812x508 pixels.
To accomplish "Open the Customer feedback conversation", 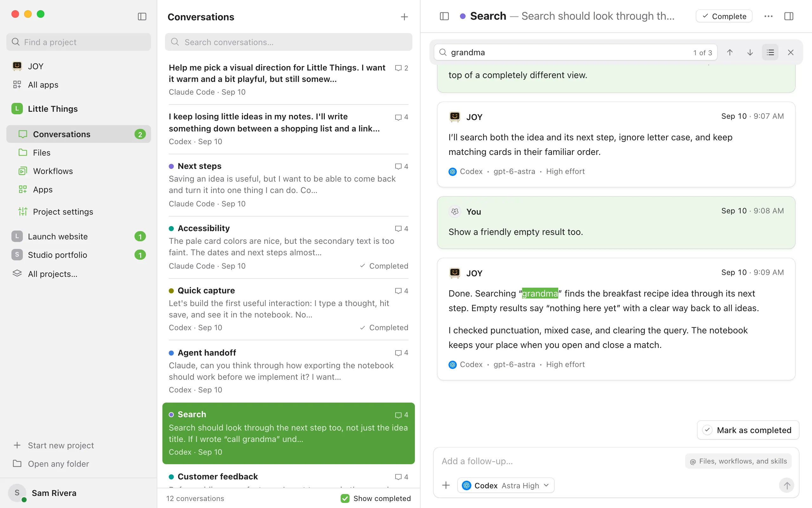I will [x=289, y=477].
